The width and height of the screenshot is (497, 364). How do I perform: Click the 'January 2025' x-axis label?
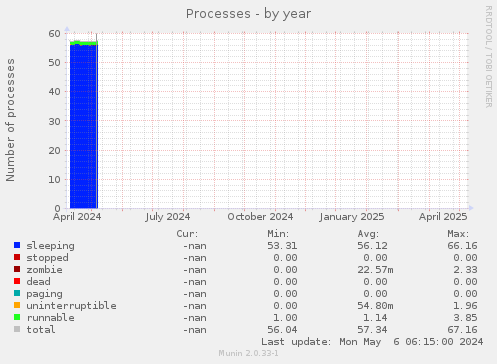tap(352, 217)
